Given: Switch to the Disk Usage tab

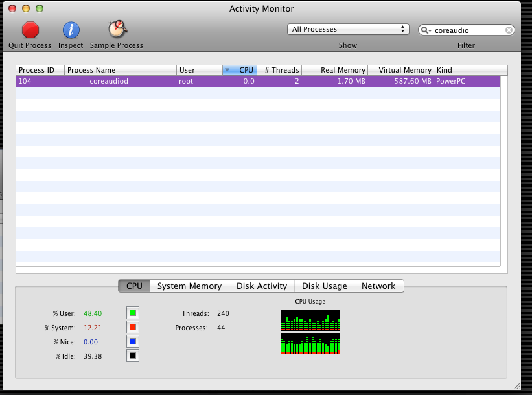Looking at the screenshot, I should 325,286.
